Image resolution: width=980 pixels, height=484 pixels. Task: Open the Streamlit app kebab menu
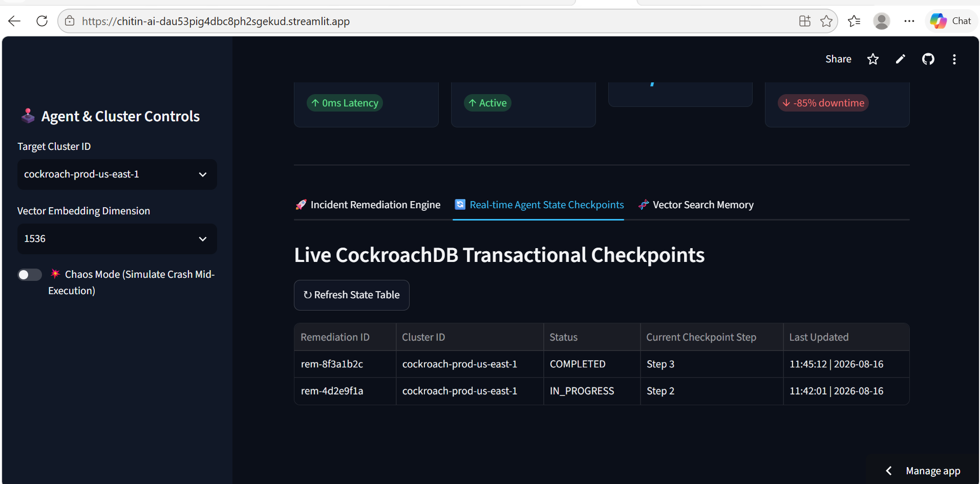(954, 59)
